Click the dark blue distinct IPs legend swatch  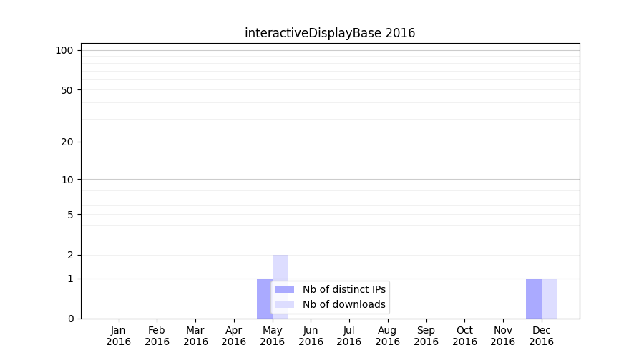tap(284, 289)
